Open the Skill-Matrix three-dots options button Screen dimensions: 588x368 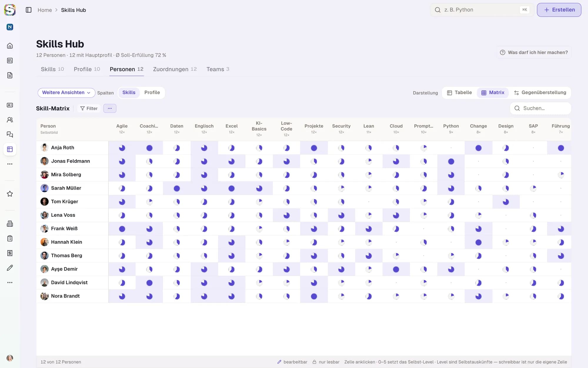point(110,108)
